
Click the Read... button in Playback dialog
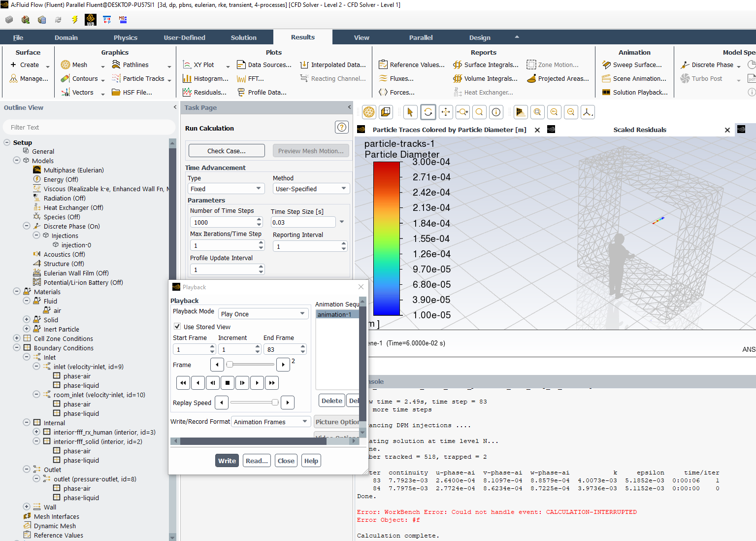click(257, 461)
